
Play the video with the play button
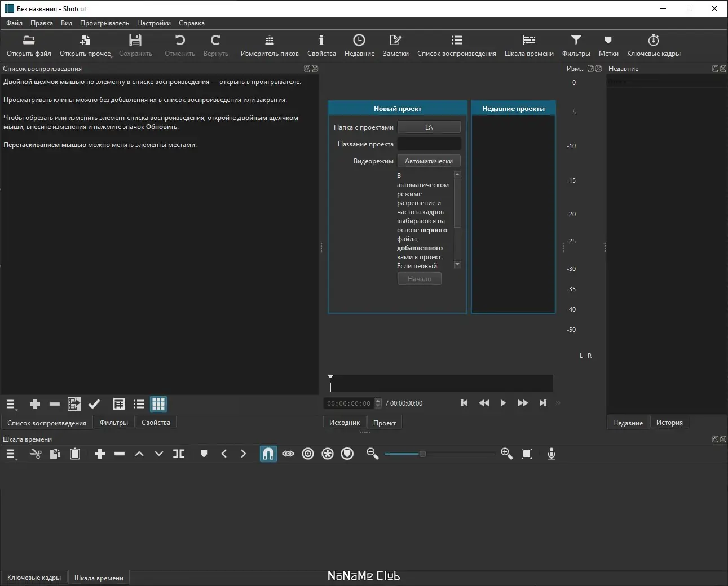click(503, 403)
